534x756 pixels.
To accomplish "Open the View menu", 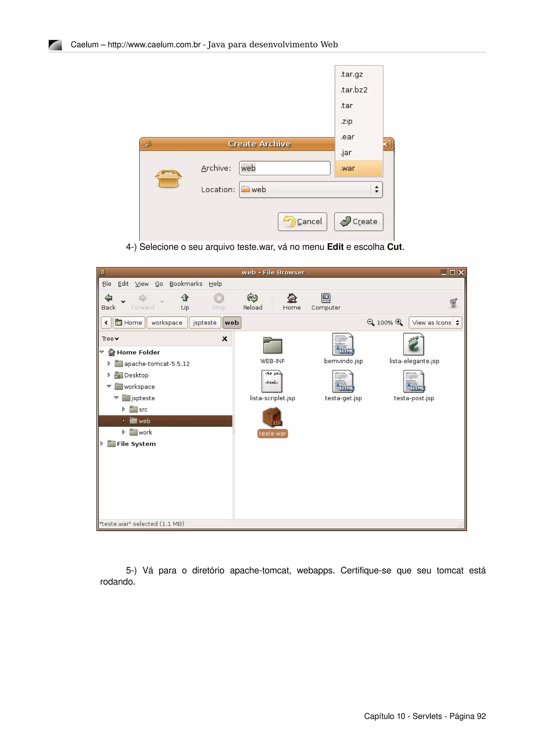I will click(142, 284).
